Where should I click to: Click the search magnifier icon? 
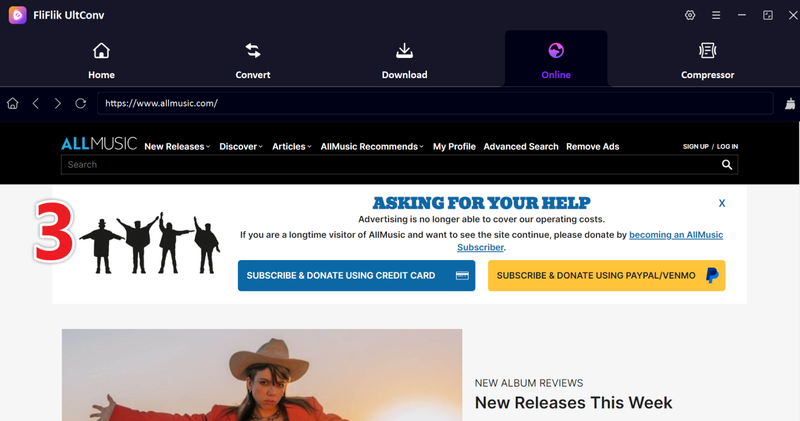(x=727, y=165)
